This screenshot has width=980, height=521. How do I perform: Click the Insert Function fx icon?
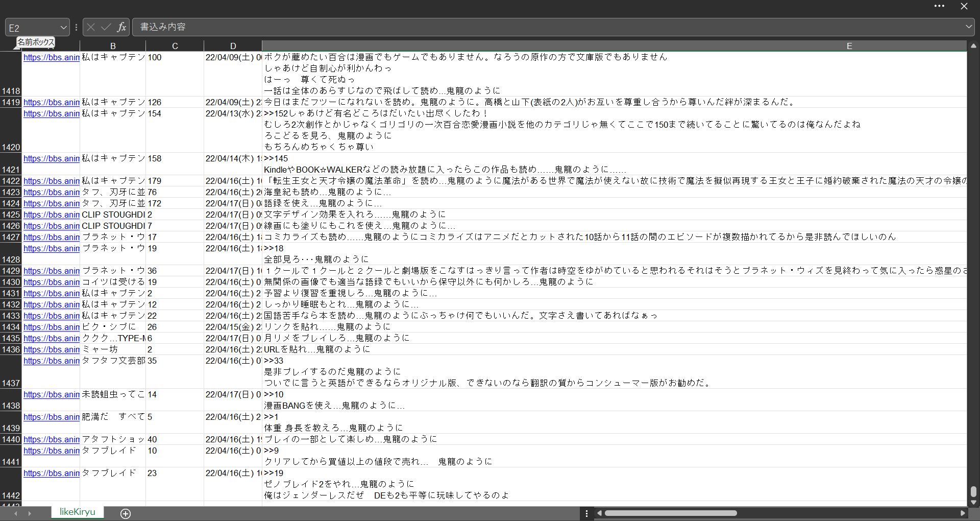click(x=121, y=27)
